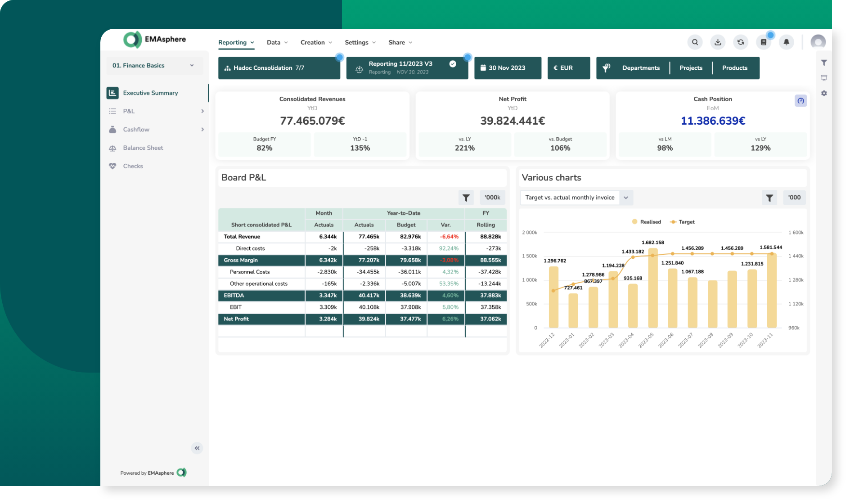Toggle the Realised legend in the chart
Image resolution: width=850 pixels, height=504 pixels.
point(646,221)
